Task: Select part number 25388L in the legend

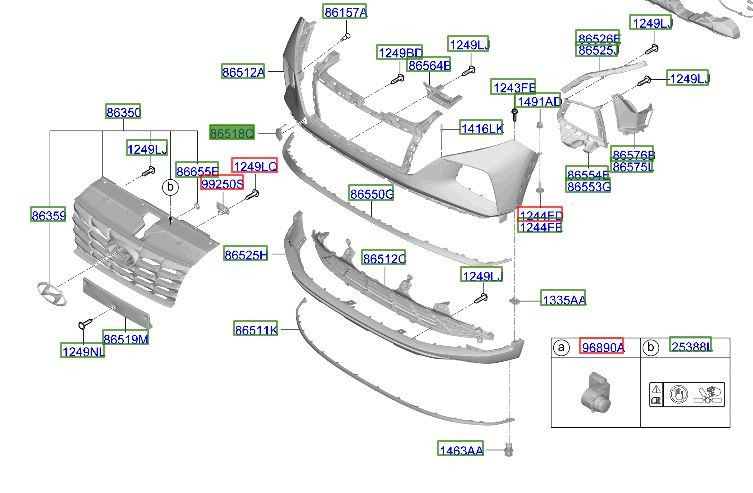Action: tap(690, 345)
